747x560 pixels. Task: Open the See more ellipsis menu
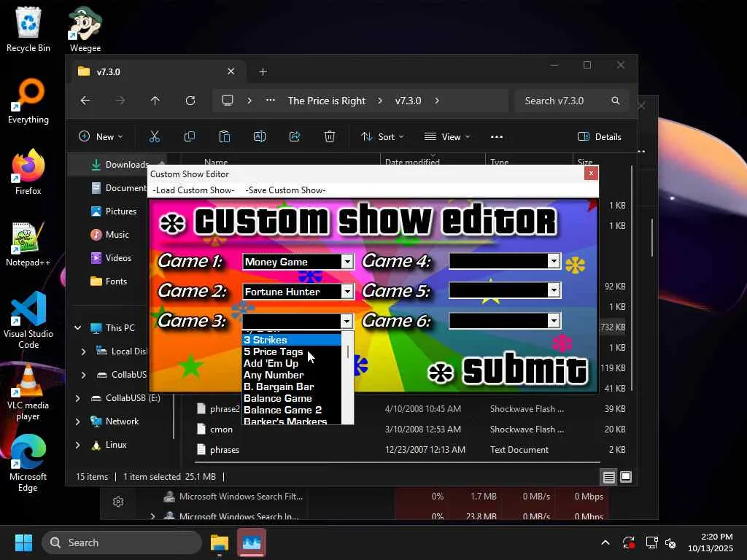click(497, 136)
